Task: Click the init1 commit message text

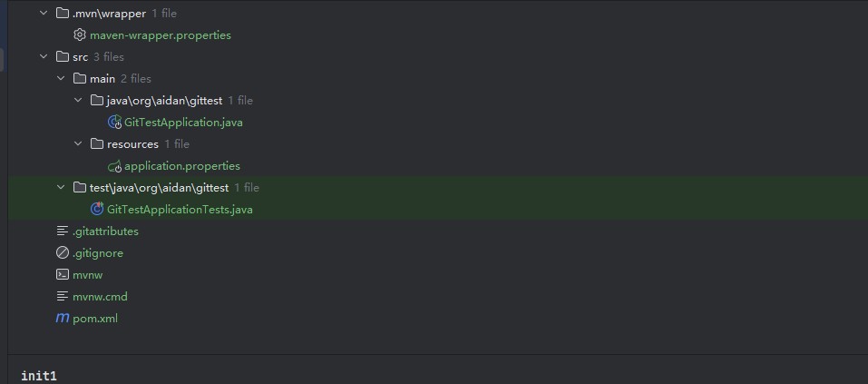Action: point(39,375)
